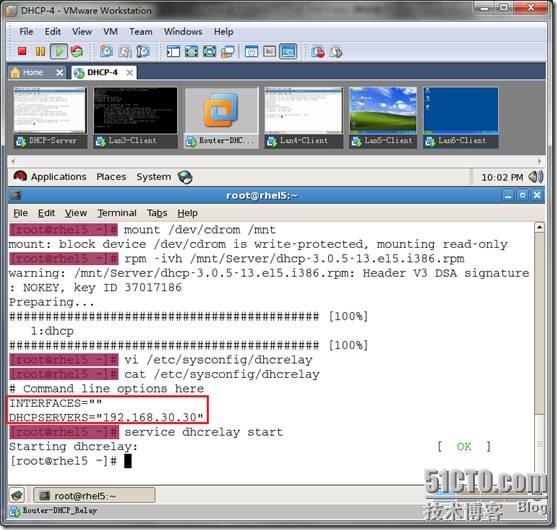Viewport: 557px width, 530px height.
Task: Close the Home tab
Action: click(60, 73)
